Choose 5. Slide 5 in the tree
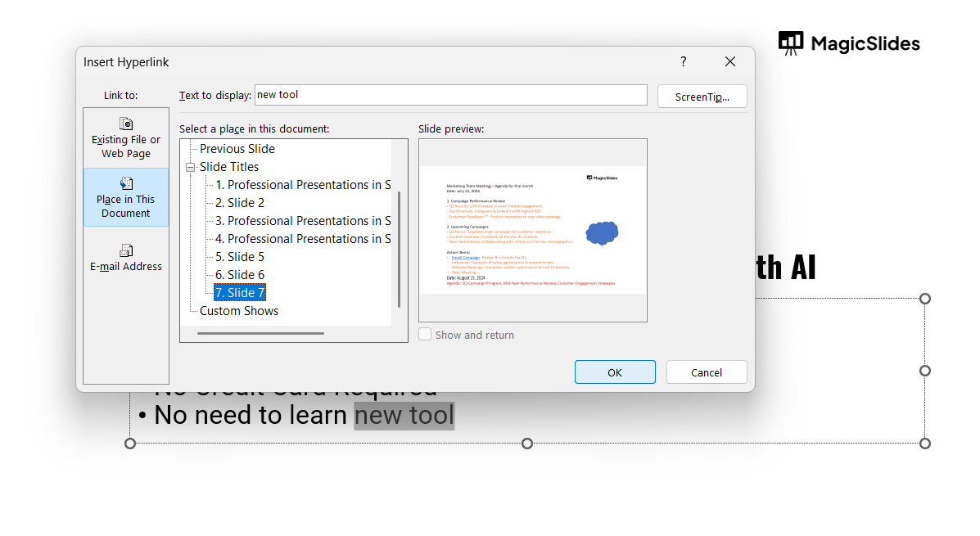Image resolution: width=980 pixels, height=536 pixels. [x=240, y=257]
